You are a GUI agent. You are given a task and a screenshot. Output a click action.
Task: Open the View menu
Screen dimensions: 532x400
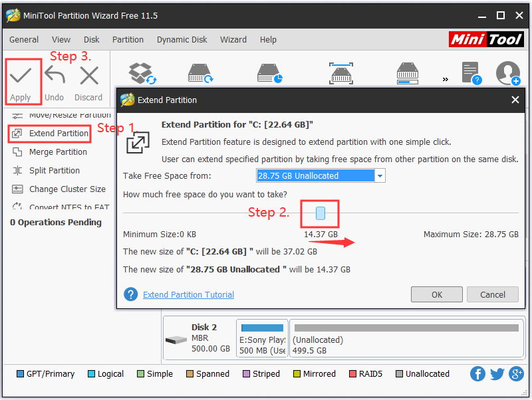pyautogui.click(x=61, y=40)
